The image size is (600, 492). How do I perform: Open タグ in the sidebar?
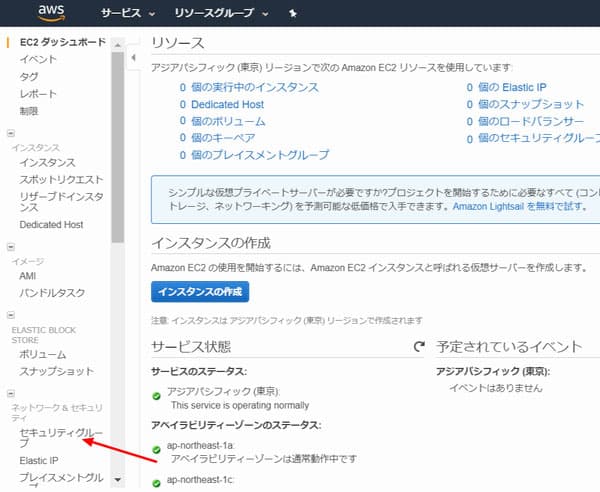[x=29, y=77]
